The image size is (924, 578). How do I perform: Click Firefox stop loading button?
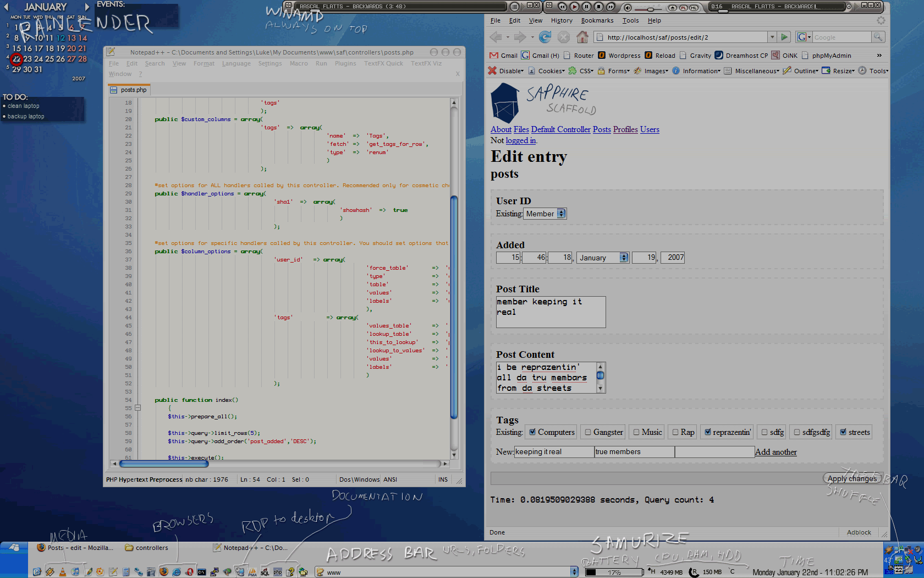pos(564,37)
